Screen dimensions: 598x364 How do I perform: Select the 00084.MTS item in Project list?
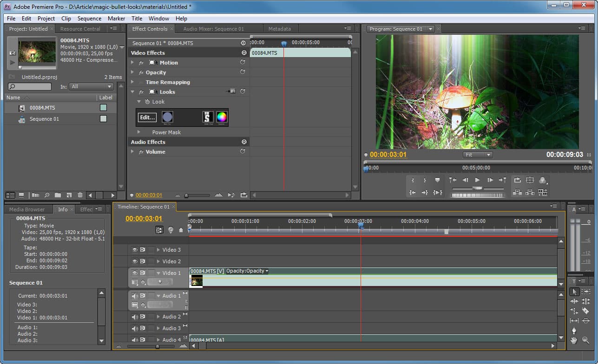click(x=42, y=108)
